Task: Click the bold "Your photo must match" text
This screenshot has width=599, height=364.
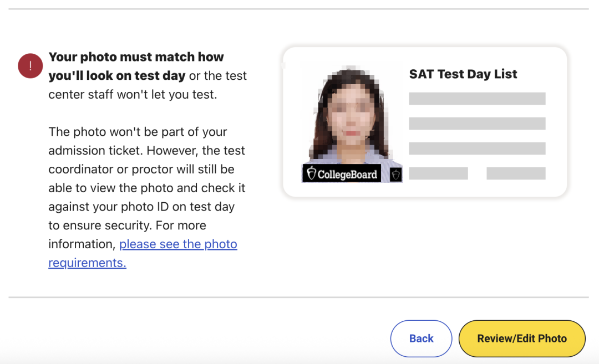Action: (x=136, y=57)
